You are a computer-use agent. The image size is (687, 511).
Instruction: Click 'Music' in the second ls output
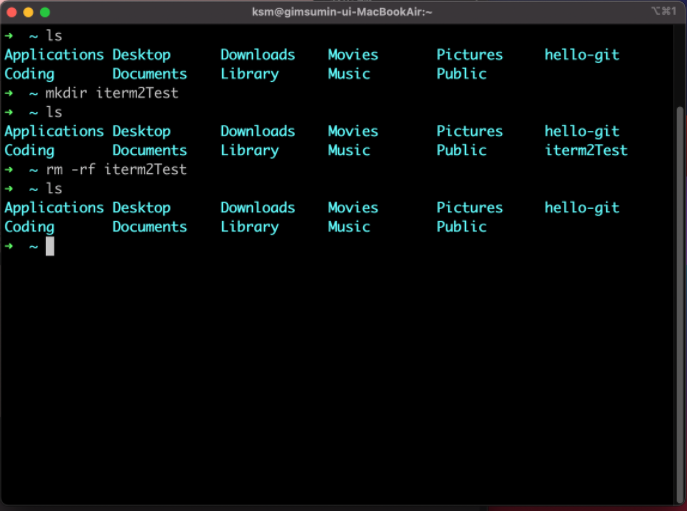coord(349,151)
